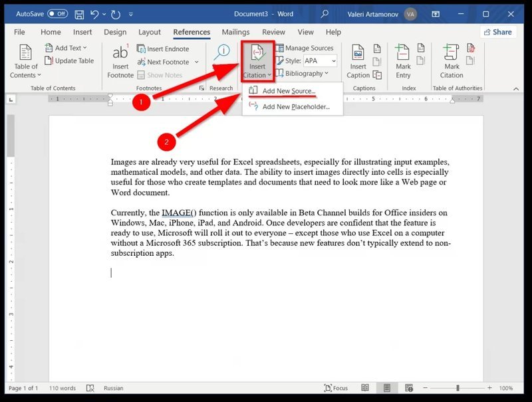This screenshot has width=532, height=402.
Task: Go to the Layout tab
Action: (149, 32)
